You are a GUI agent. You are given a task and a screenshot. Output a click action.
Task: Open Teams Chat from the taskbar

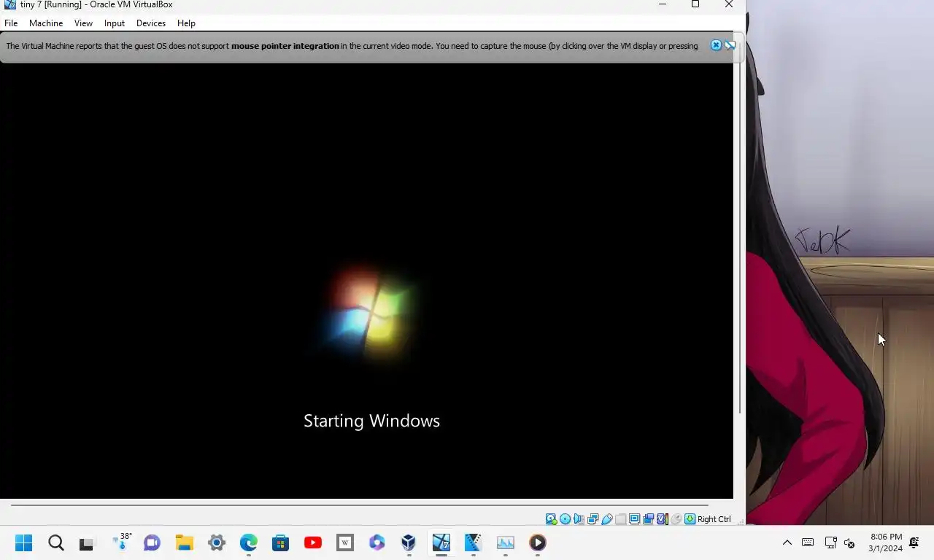point(152,542)
